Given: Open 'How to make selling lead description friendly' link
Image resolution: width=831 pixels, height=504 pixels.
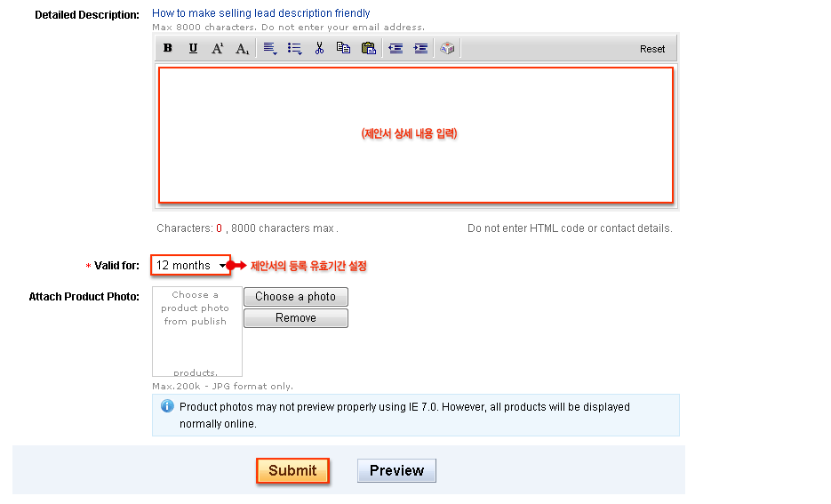Looking at the screenshot, I should point(260,12).
